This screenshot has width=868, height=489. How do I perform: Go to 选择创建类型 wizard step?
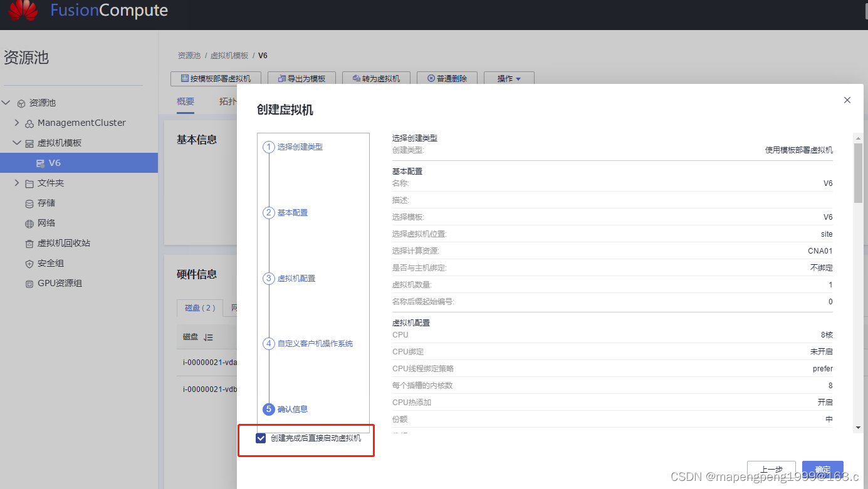click(x=300, y=147)
